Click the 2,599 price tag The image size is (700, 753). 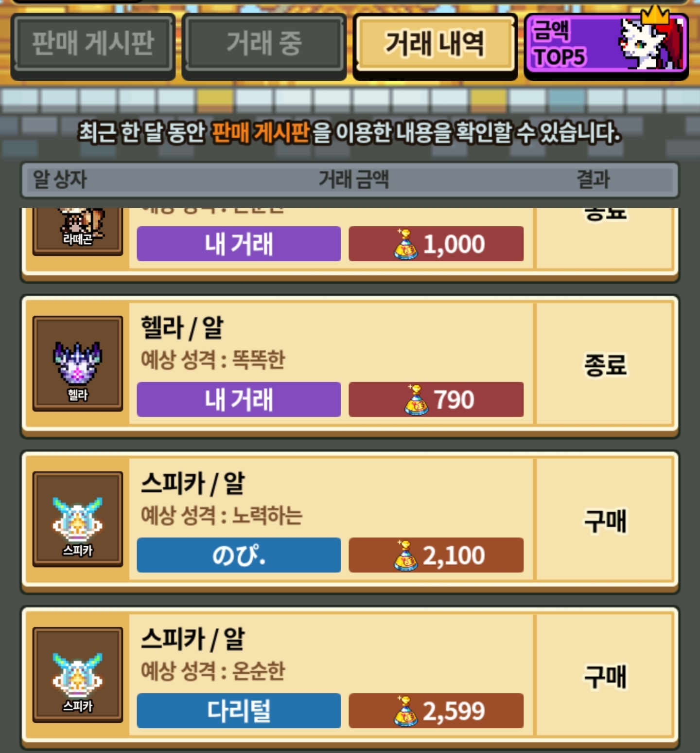click(436, 711)
